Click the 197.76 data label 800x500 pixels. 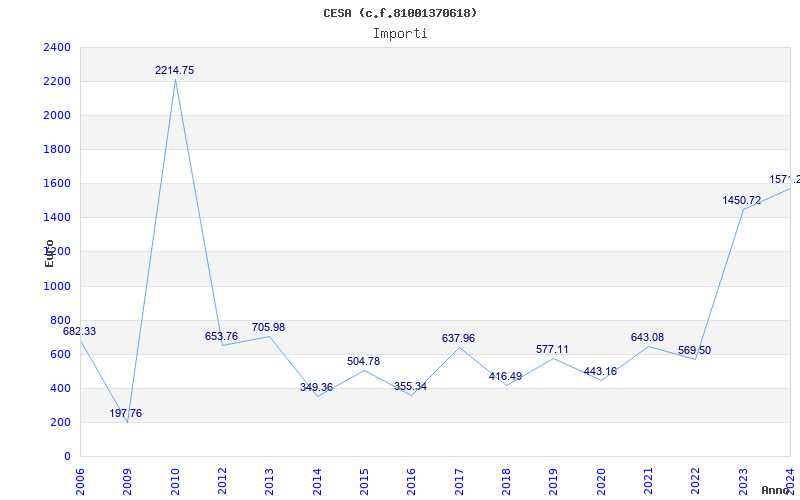point(126,413)
